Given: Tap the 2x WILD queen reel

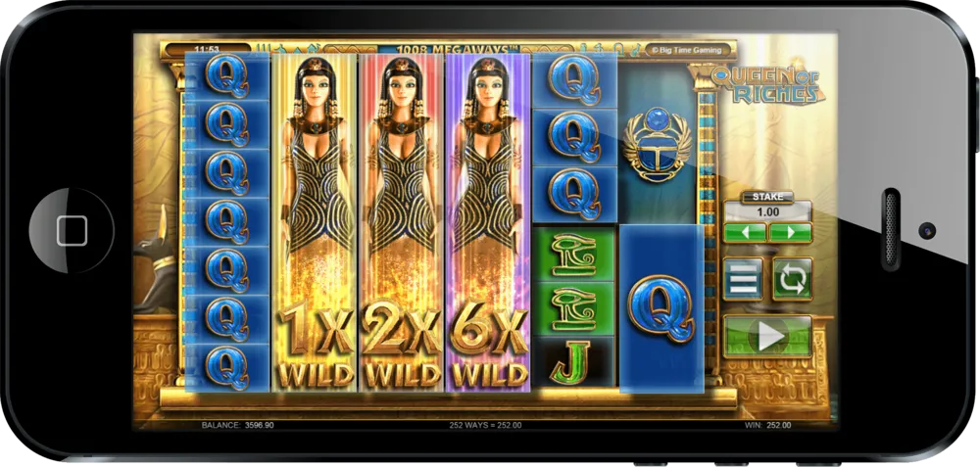Looking at the screenshot, I should (x=401, y=223).
